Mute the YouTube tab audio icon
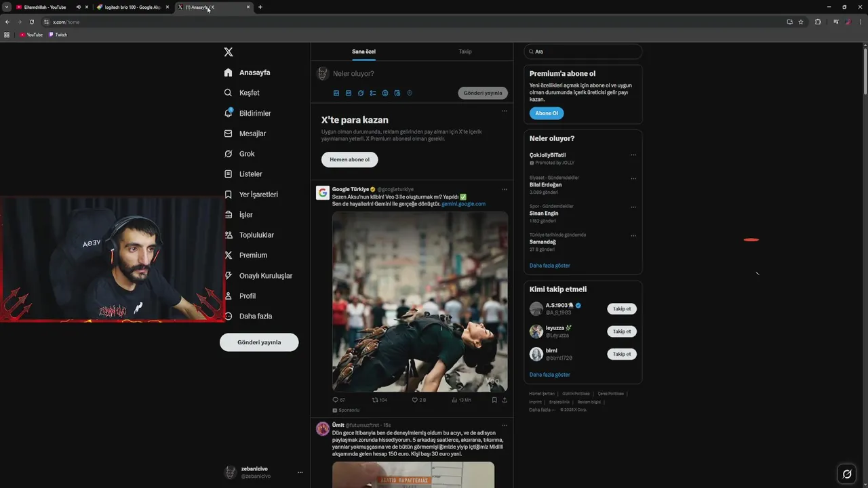The width and height of the screenshot is (868, 488). click(x=79, y=7)
